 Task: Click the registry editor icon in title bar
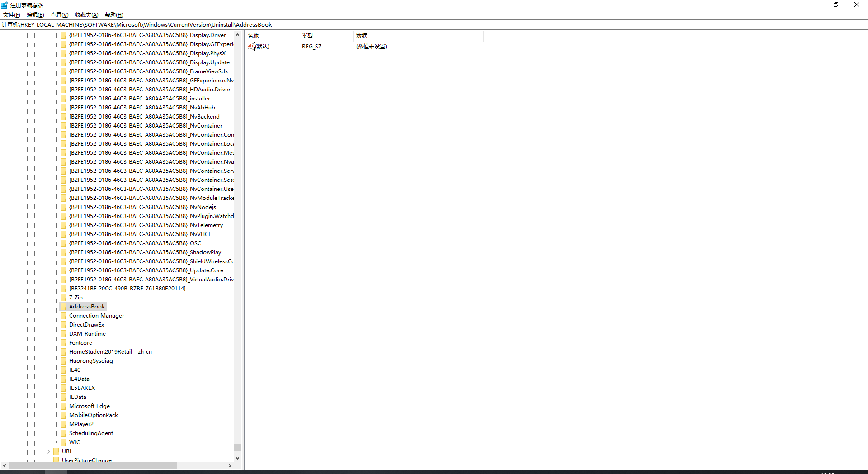(4, 5)
